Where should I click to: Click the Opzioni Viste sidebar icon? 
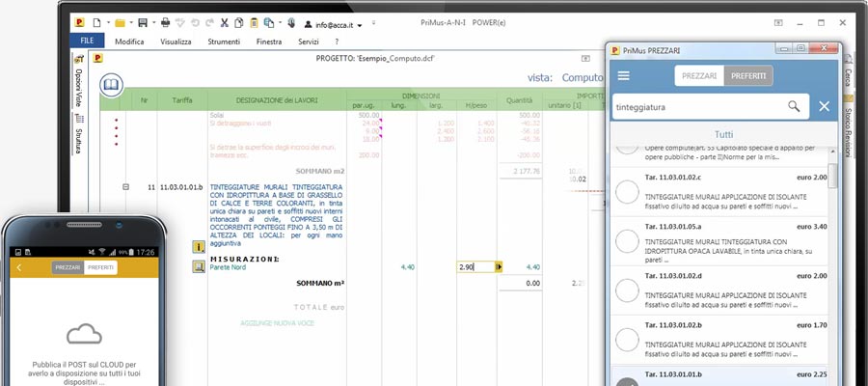click(79, 59)
